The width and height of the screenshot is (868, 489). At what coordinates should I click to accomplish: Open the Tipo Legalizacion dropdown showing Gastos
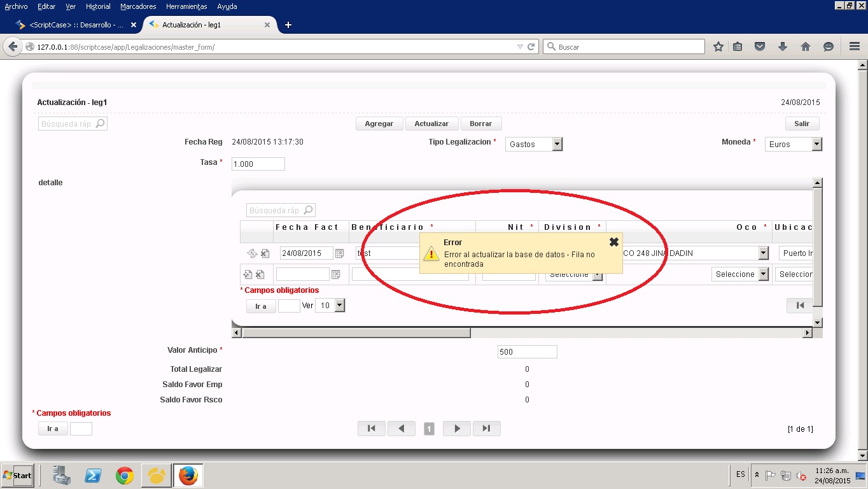point(534,145)
